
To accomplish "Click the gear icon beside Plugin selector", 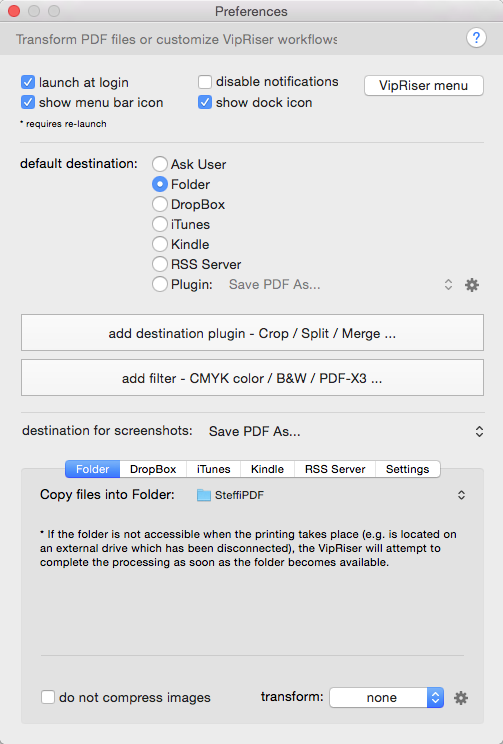I will pyautogui.click(x=472, y=285).
